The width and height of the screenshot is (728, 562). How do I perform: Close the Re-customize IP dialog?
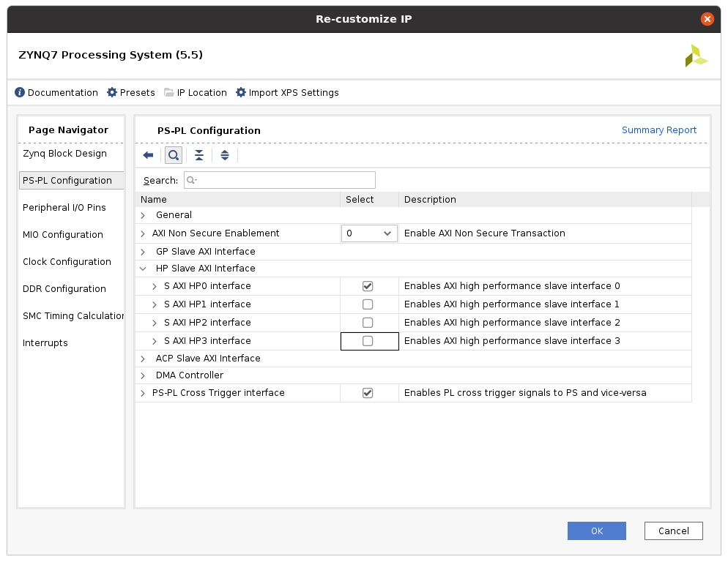coord(707,19)
